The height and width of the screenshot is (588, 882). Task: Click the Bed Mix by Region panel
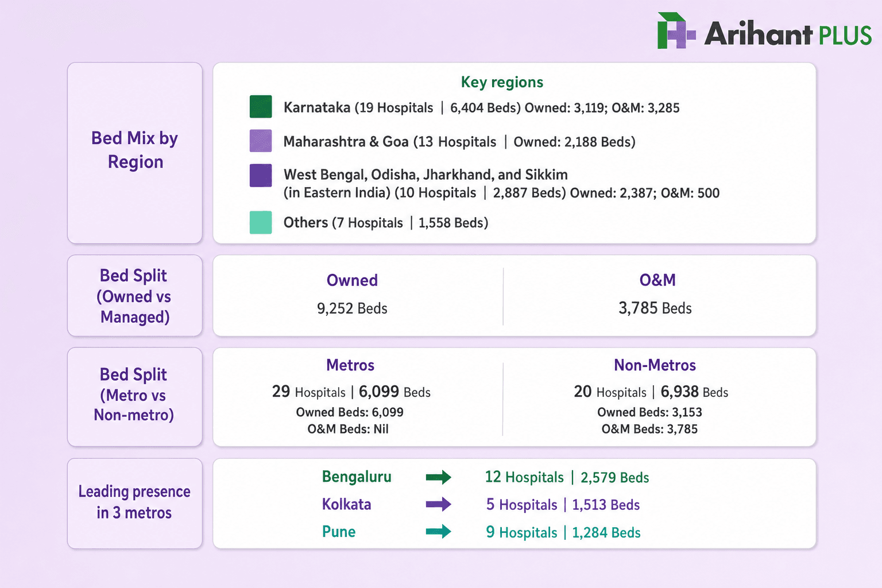coord(135,153)
